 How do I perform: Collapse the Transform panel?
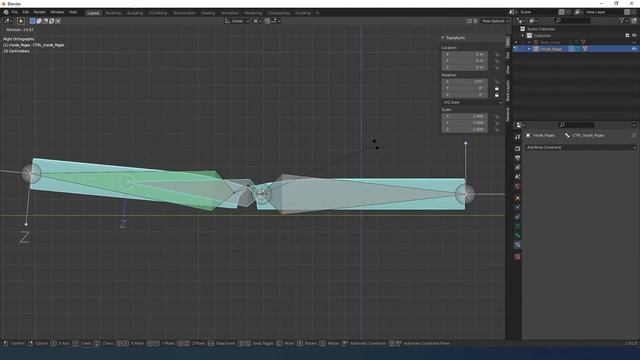click(x=442, y=38)
